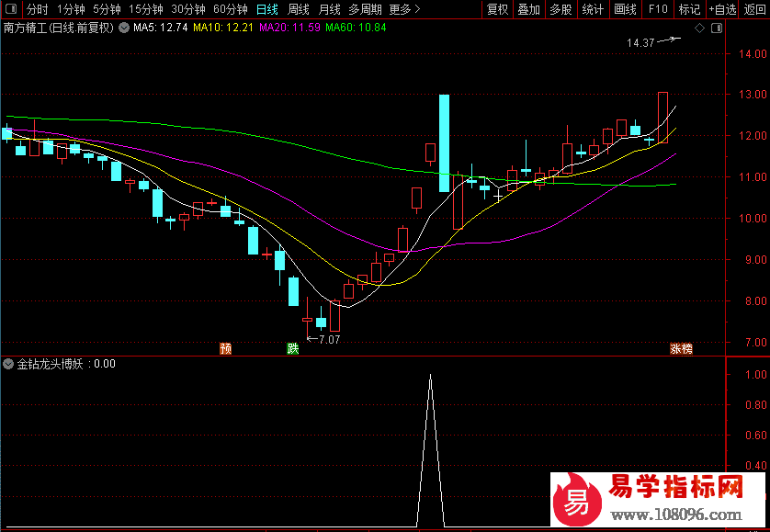The height and width of the screenshot is (532, 770).
Task: Click the dropdown circle next to 南方精工 title
Action: 124,28
